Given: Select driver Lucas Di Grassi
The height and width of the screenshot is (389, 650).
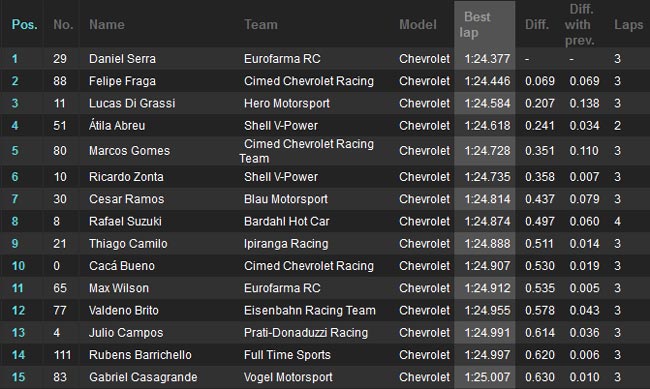Looking at the screenshot, I should (x=132, y=103).
